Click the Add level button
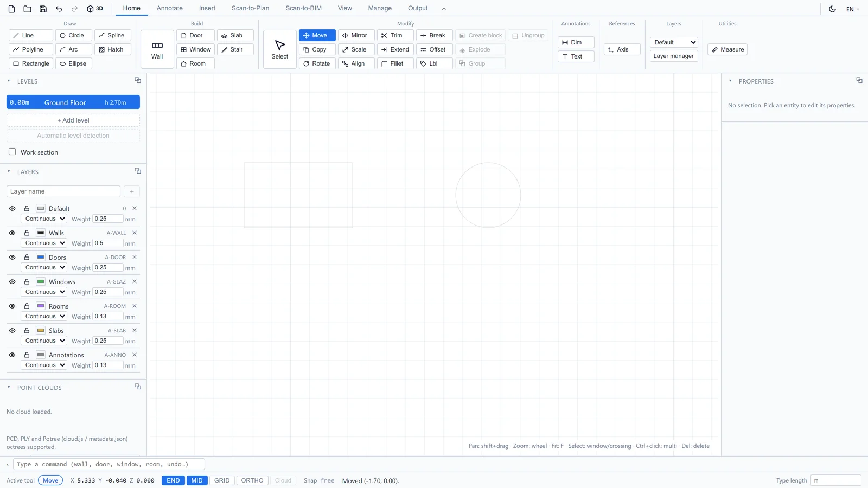868x488 pixels. pyautogui.click(x=73, y=120)
